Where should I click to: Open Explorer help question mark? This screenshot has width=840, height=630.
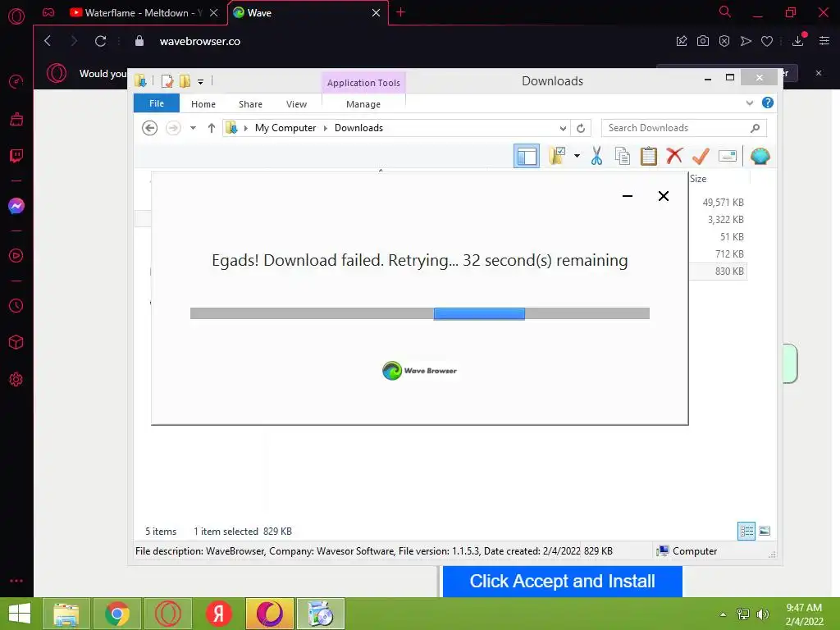(x=768, y=103)
